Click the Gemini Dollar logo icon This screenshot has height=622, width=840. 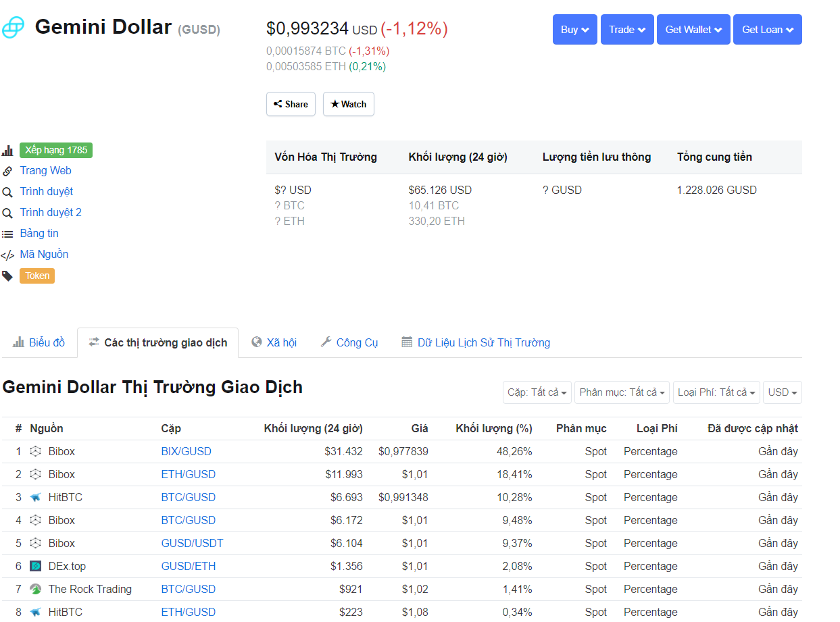(x=12, y=28)
